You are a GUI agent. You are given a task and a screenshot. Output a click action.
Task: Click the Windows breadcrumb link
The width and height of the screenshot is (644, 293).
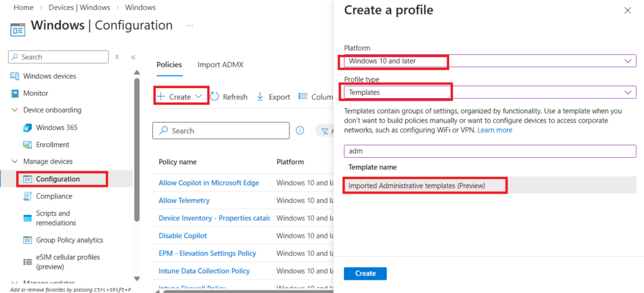(x=140, y=8)
